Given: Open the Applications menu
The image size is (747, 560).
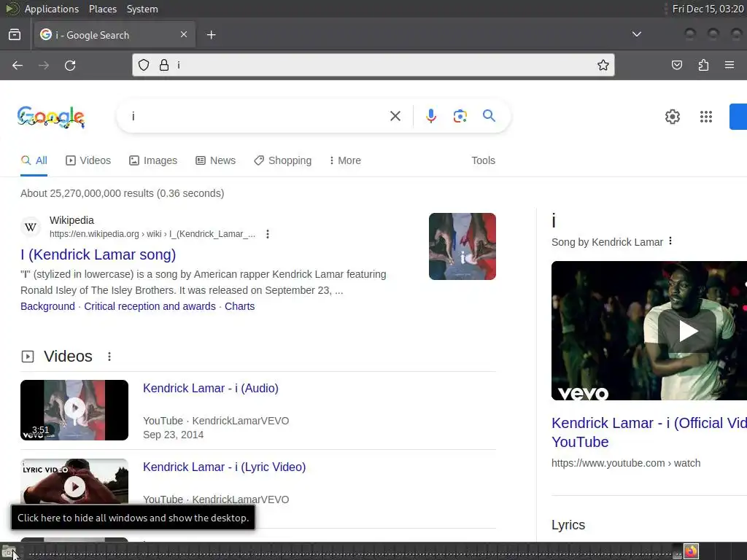Looking at the screenshot, I should click(x=52, y=9).
